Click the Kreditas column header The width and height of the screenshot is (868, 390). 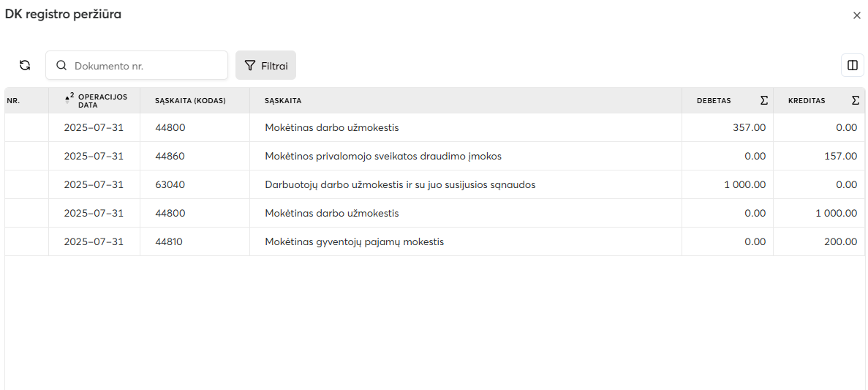(807, 101)
